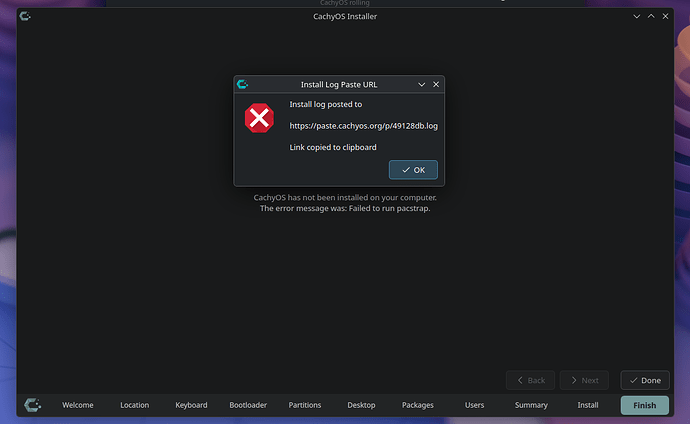Click the Back navigation button
Screen dimensions: 690x424
tap(530, 380)
